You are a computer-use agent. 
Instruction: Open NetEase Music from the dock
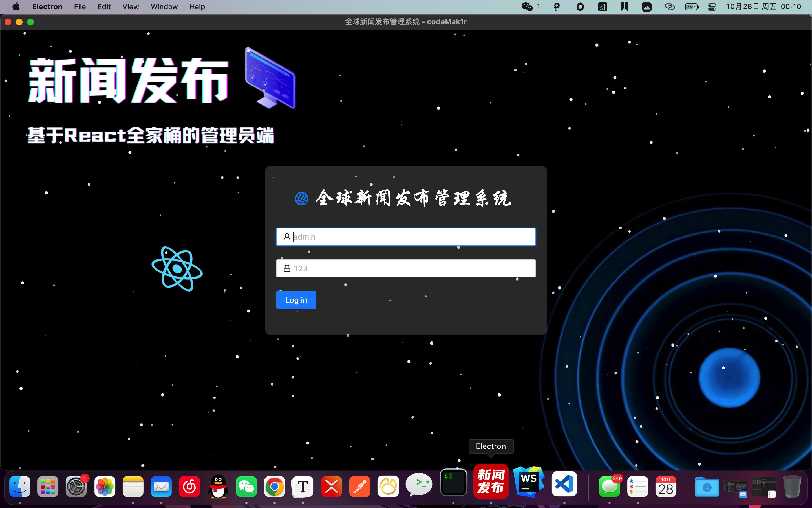point(189,487)
